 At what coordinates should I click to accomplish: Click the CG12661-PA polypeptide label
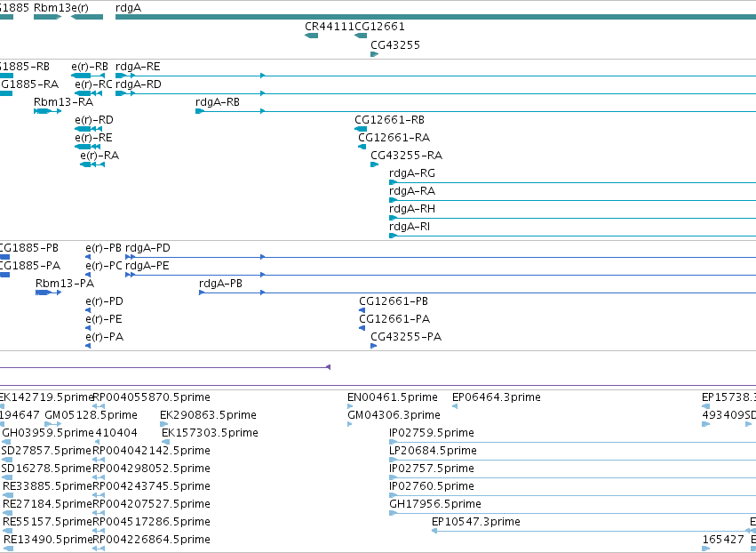pos(394,319)
